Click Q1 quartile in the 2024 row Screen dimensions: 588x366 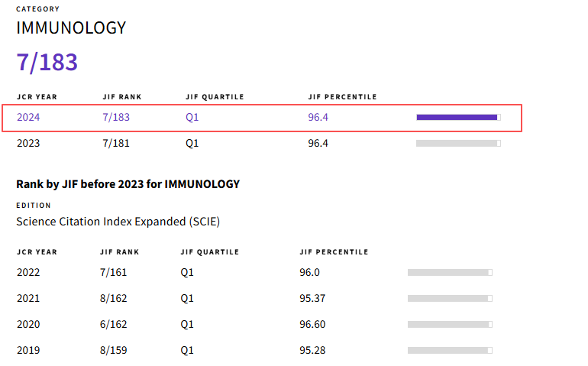192,118
